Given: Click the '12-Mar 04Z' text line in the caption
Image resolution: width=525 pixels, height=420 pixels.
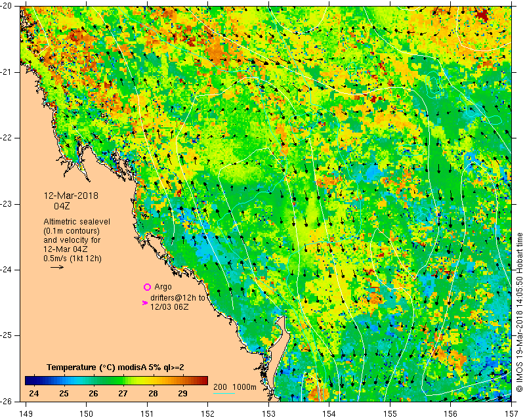Looking at the screenshot, I should coord(66,249).
